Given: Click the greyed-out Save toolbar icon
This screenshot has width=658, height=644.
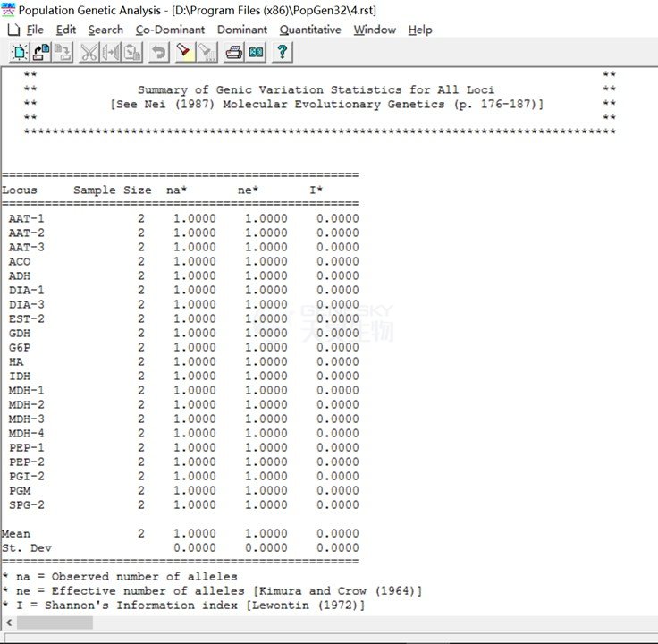Looking at the screenshot, I should pos(63,53).
